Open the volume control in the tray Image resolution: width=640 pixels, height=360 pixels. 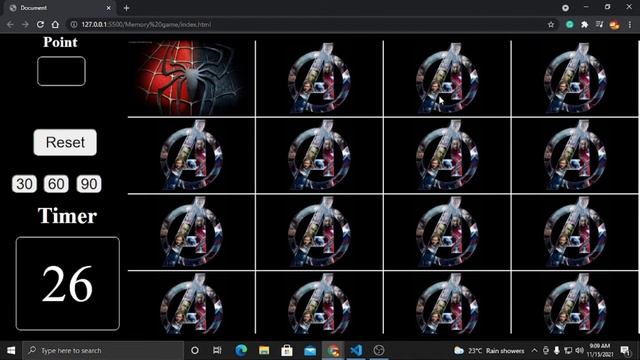click(x=579, y=350)
